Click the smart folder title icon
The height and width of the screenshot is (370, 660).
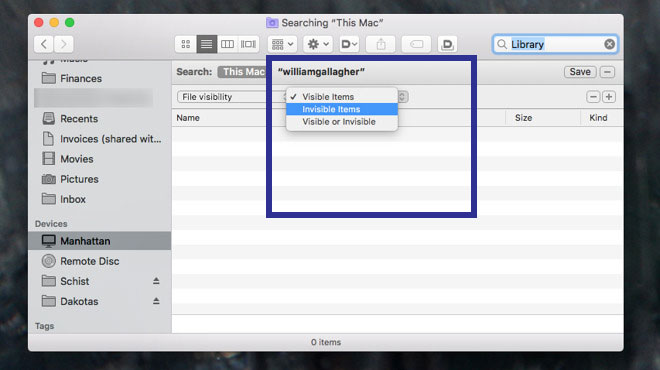[x=272, y=23]
